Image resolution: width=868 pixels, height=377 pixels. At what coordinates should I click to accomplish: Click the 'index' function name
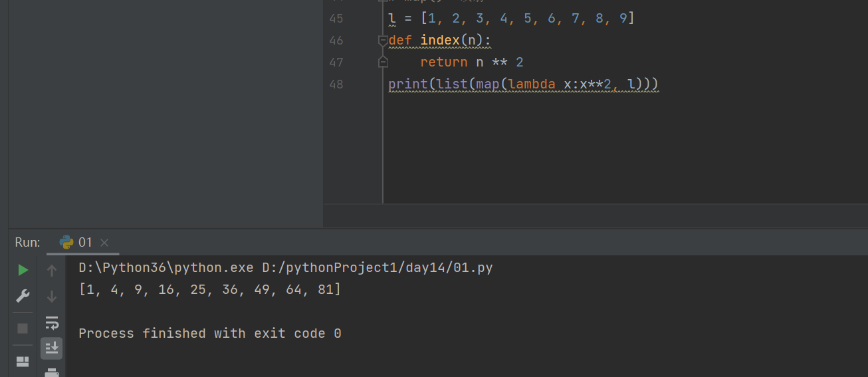[440, 41]
